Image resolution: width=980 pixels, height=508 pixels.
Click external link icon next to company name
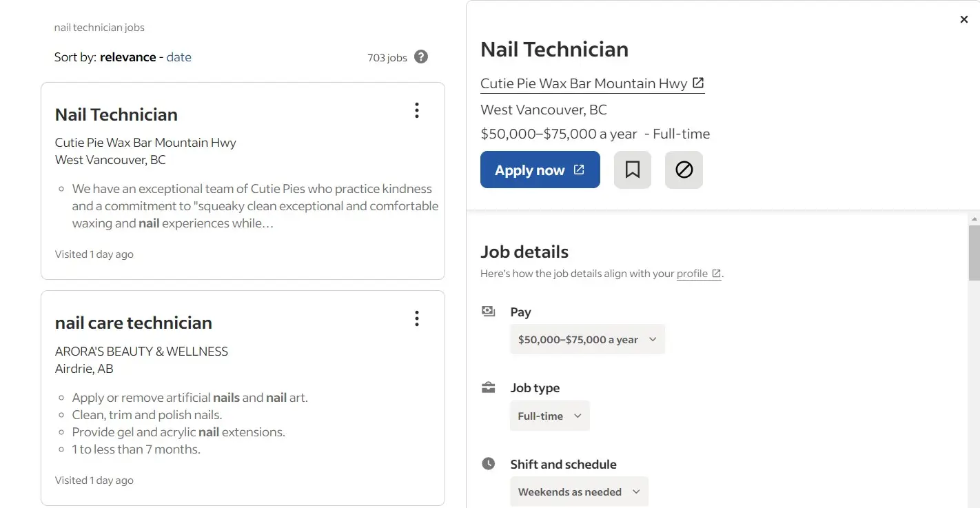[698, 83]
